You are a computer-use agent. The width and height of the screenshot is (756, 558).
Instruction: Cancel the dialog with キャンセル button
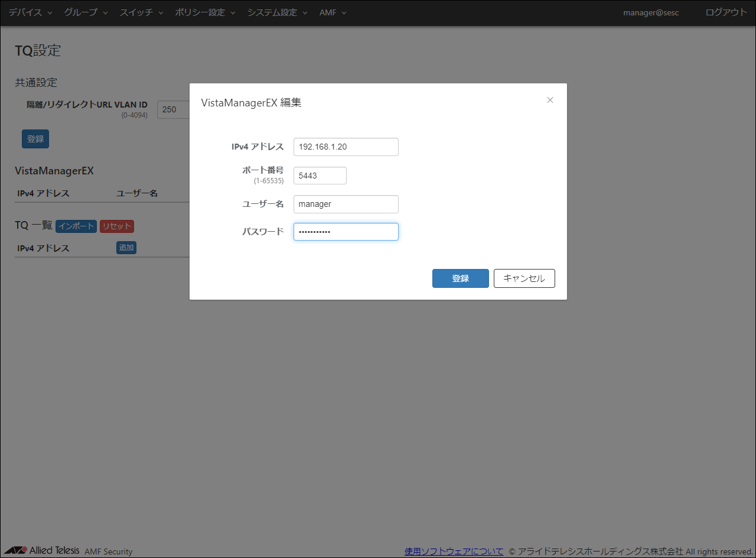tap(524, 278)
